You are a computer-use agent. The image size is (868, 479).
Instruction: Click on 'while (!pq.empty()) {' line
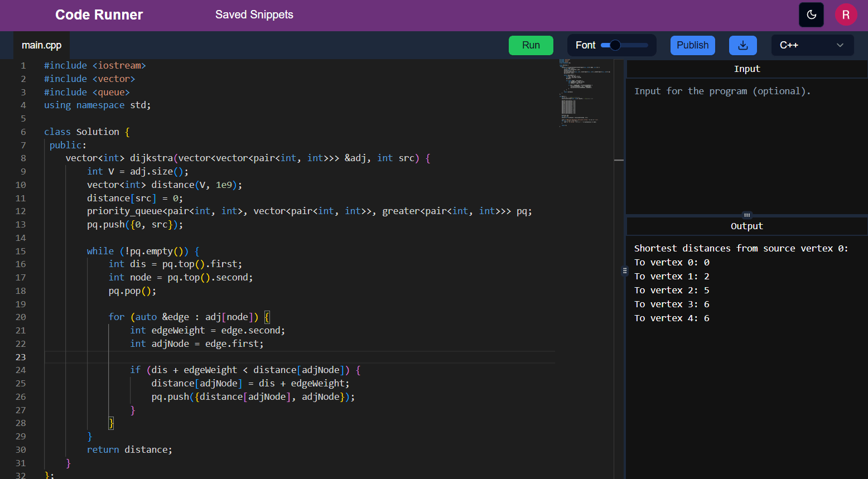[143, 251]
